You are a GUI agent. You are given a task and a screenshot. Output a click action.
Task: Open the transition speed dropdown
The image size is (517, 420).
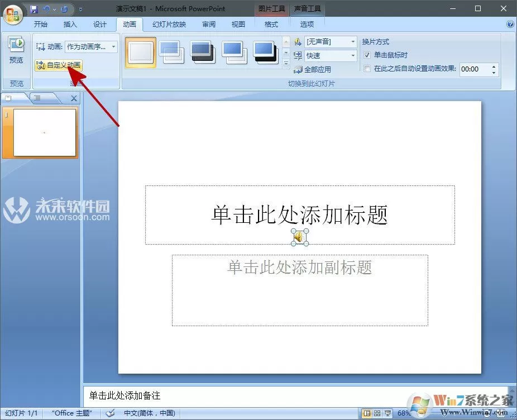tap(353, 55)
